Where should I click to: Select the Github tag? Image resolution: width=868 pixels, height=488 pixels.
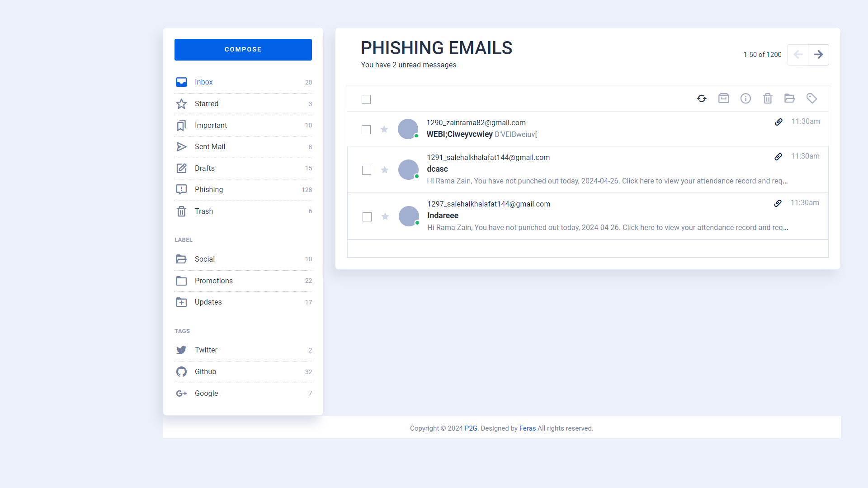tap(205, 372)
